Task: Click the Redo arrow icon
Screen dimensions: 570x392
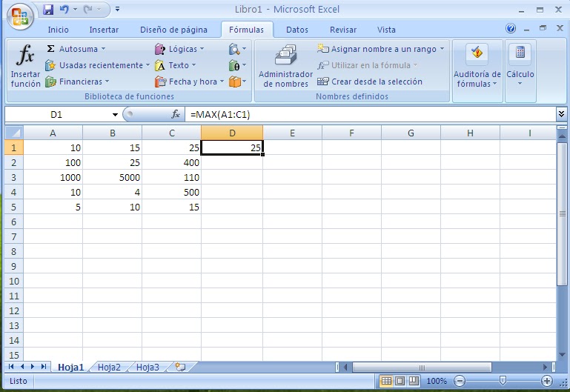Action: [87, 10]
